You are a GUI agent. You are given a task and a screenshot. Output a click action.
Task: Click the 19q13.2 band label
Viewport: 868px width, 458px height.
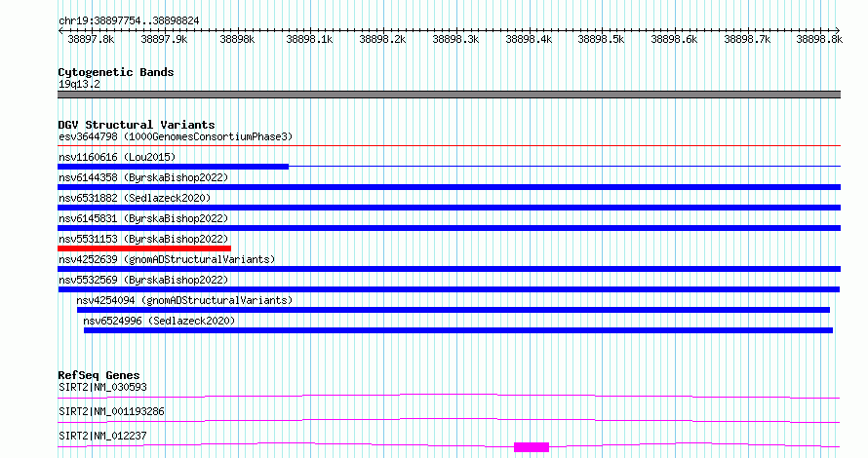79,84
